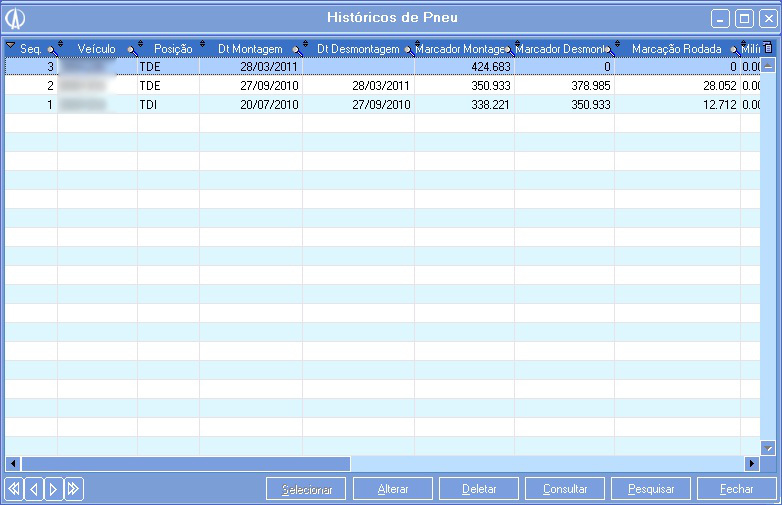
Task: Jump to the last record
Action: [73, 489]
